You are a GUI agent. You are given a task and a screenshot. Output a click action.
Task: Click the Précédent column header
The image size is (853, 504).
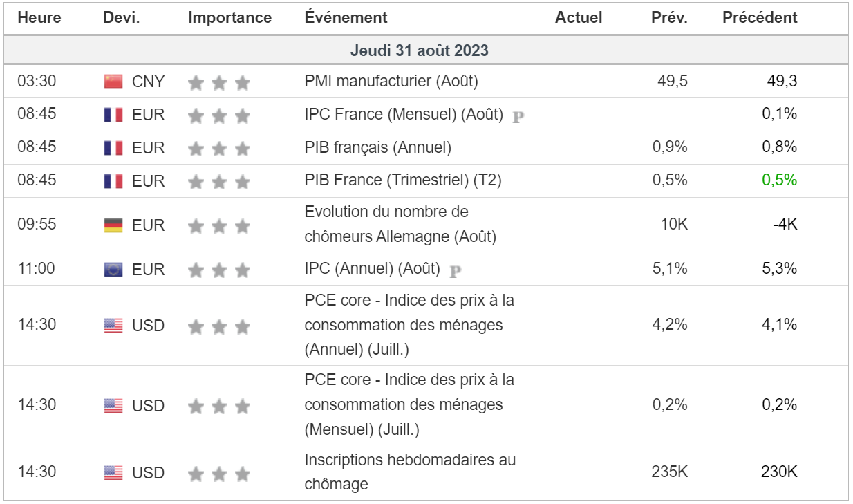(760, 18)
